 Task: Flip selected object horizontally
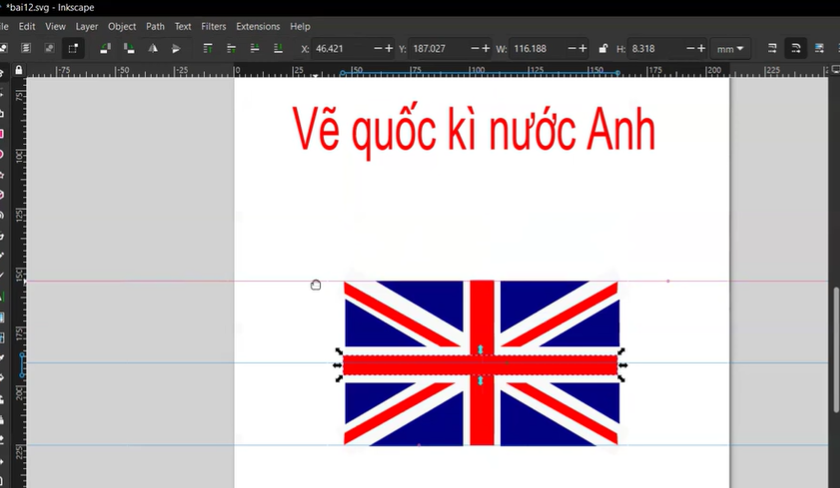153,48
